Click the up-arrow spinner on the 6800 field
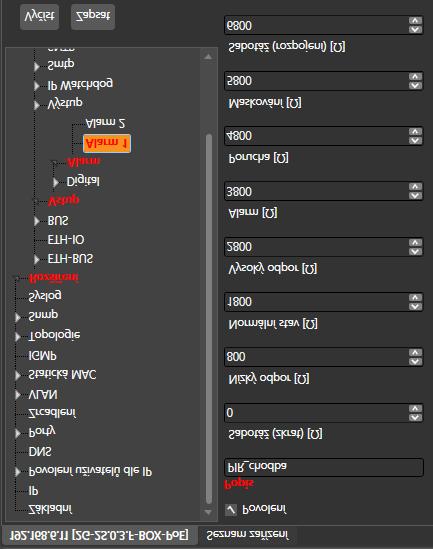The image size is (433, 549). tap(415, 21)
